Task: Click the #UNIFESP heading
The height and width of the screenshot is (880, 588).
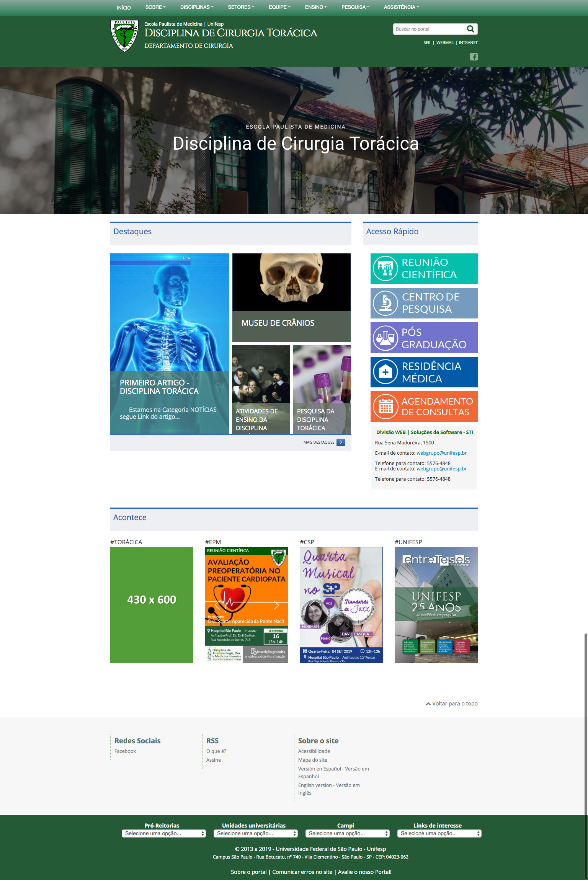Action: [408, 542]
